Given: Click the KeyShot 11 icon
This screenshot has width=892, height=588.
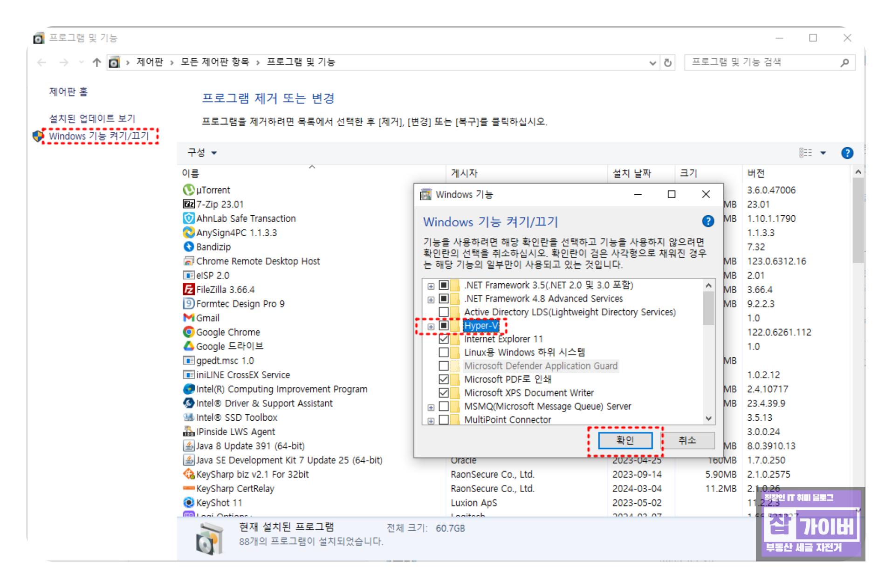Looking at the screenshot, I should [x=188, y=503].
